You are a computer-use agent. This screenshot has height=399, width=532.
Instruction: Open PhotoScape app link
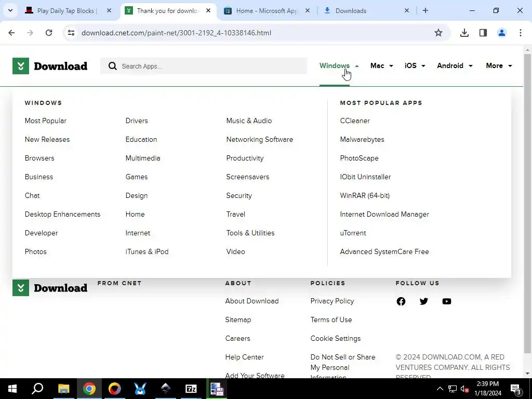pos(359,158)
